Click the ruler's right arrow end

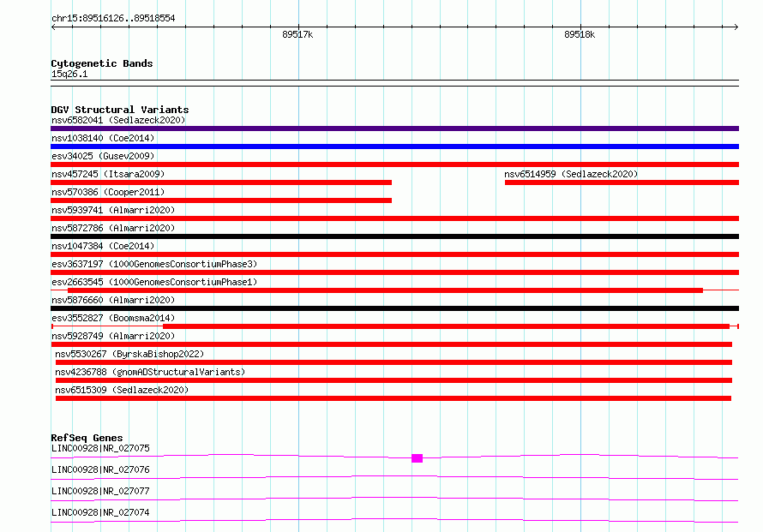click(736, 27)
